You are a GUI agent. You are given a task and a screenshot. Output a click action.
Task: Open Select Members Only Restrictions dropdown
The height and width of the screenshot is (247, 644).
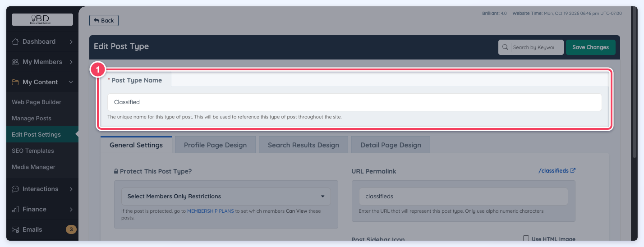(226, 197)
